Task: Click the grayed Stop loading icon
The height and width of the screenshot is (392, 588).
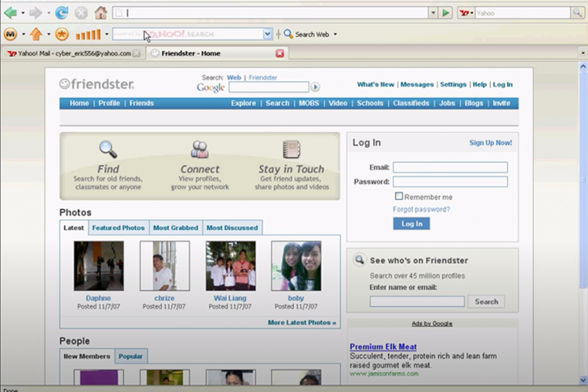Action: coord(81,13)
